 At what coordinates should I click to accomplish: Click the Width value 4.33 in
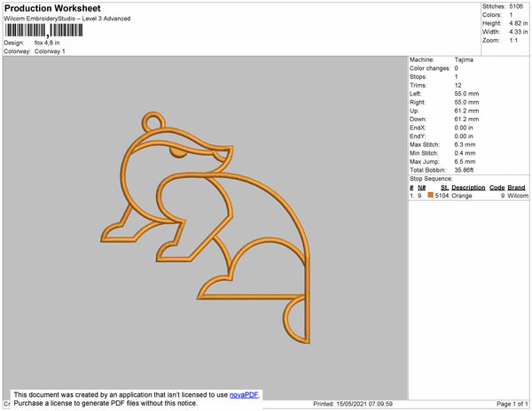(518, 32)
